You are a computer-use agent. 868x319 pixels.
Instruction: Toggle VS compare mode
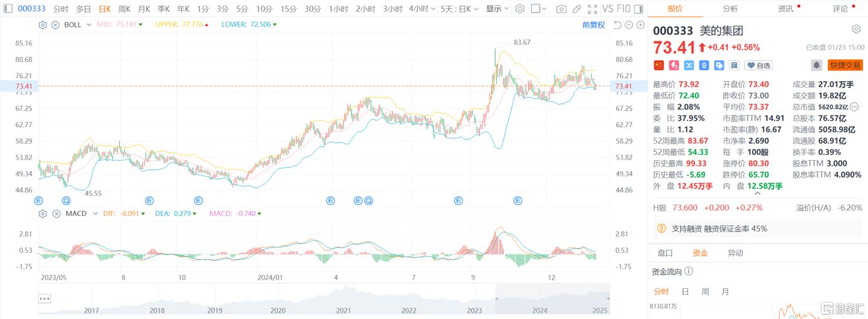607,9
